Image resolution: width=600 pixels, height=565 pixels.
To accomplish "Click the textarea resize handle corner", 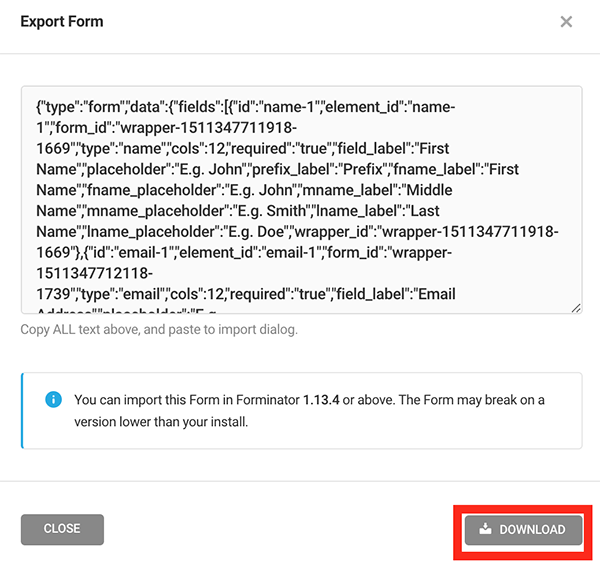I will click(576, 308).
